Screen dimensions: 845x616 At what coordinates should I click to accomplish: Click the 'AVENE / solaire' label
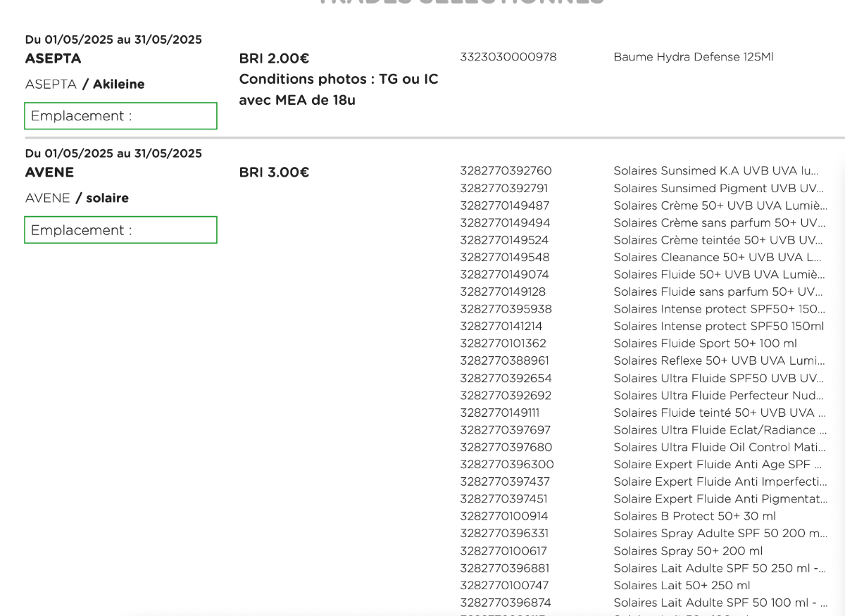coord(77,199)
